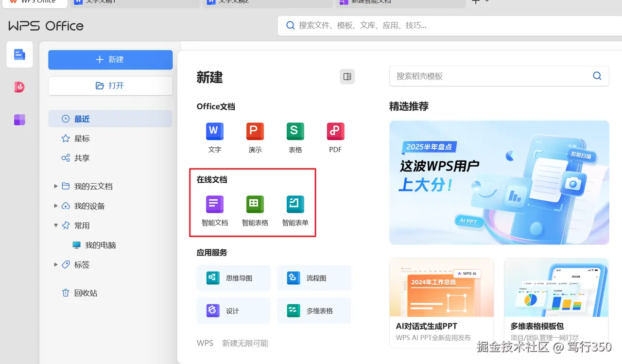Launch the 设计 design service

click(x=234, y=311)
